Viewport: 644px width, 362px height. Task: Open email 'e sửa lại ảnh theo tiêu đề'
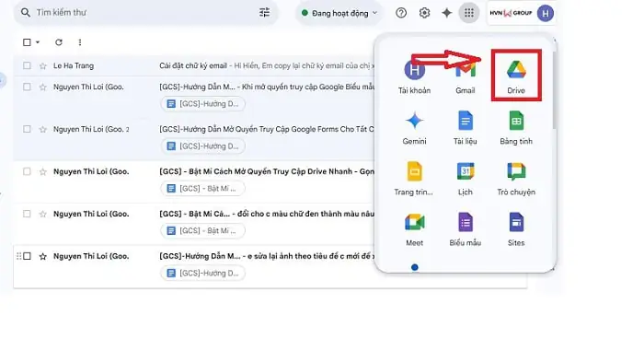[267, 256]
